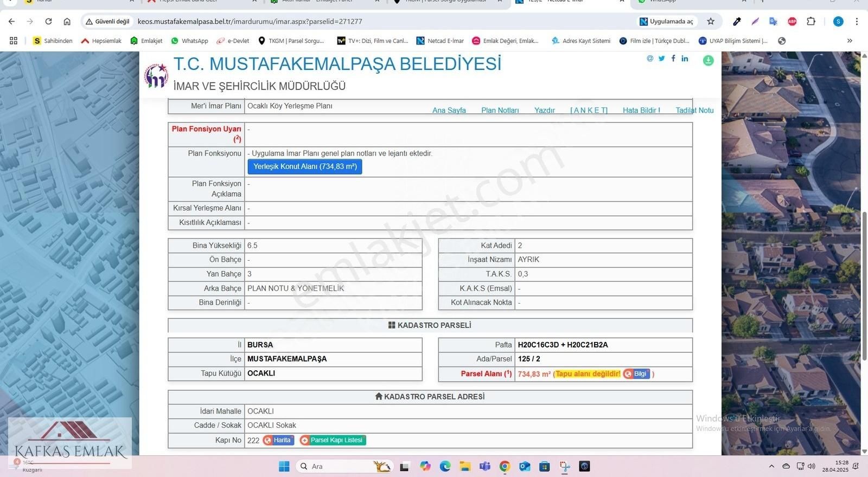Go back with the browser back arrow
Screen dimensions: 868x477
point(12,21)
